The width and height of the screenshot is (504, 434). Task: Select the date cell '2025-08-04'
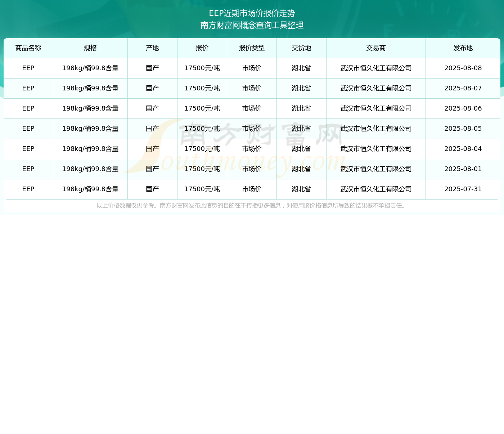[463, 149]
